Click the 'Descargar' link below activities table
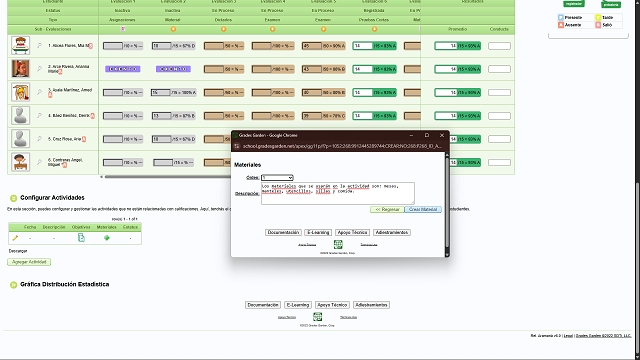This screenshot has height=360, width=640. 18,251
